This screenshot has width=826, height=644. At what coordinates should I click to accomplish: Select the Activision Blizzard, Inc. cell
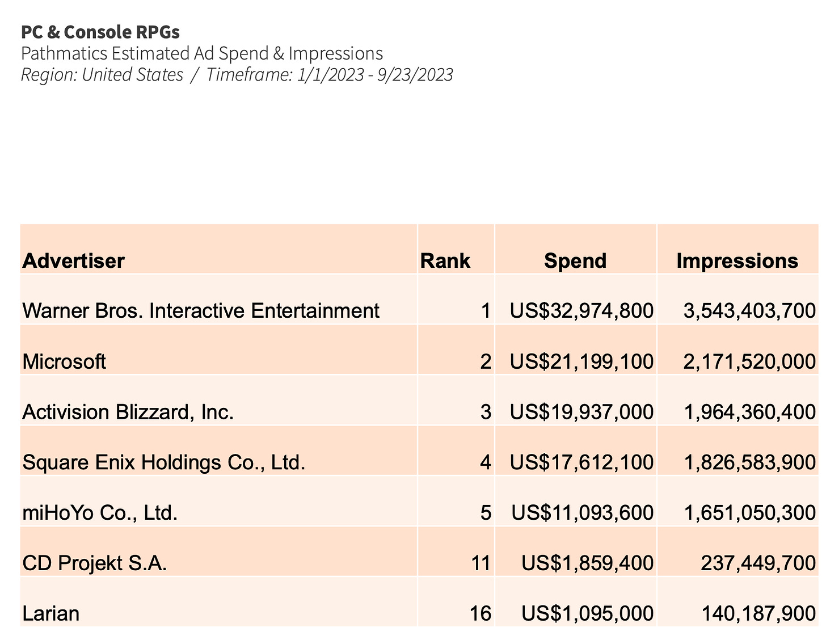coord(128,411)
